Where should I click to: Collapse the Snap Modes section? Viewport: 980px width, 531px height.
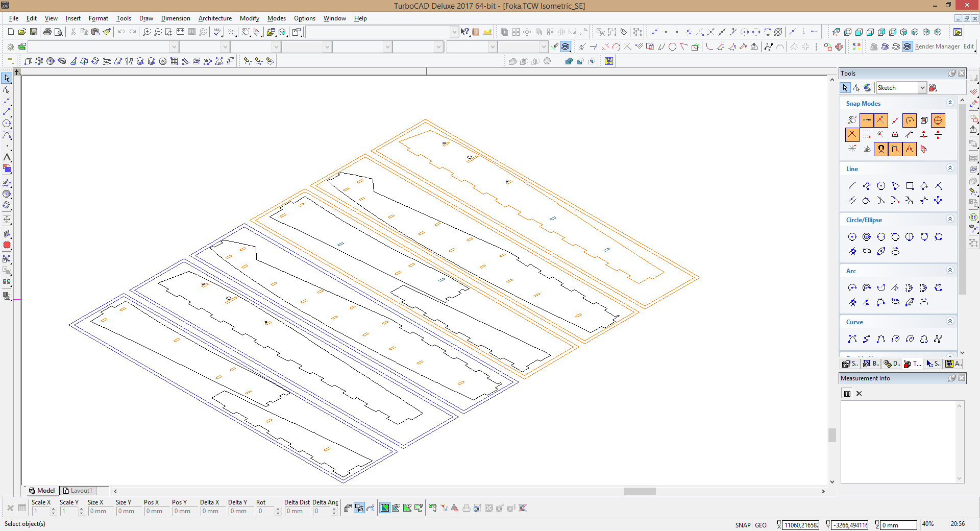[950, 103]
